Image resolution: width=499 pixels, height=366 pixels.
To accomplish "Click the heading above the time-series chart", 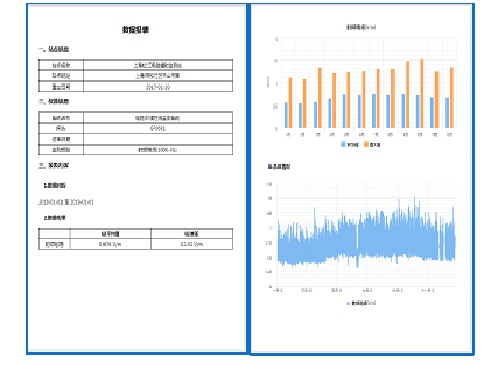I will pos(279,166).
